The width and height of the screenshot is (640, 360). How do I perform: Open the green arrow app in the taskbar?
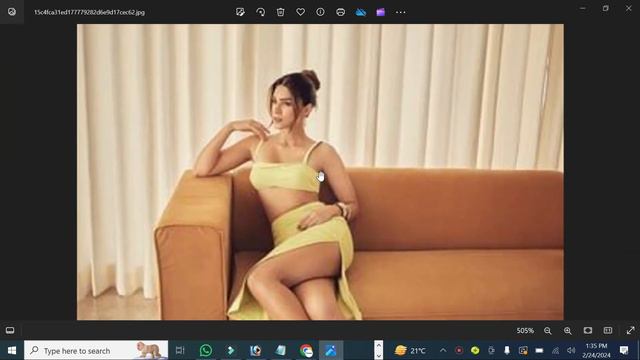point(231,350)
